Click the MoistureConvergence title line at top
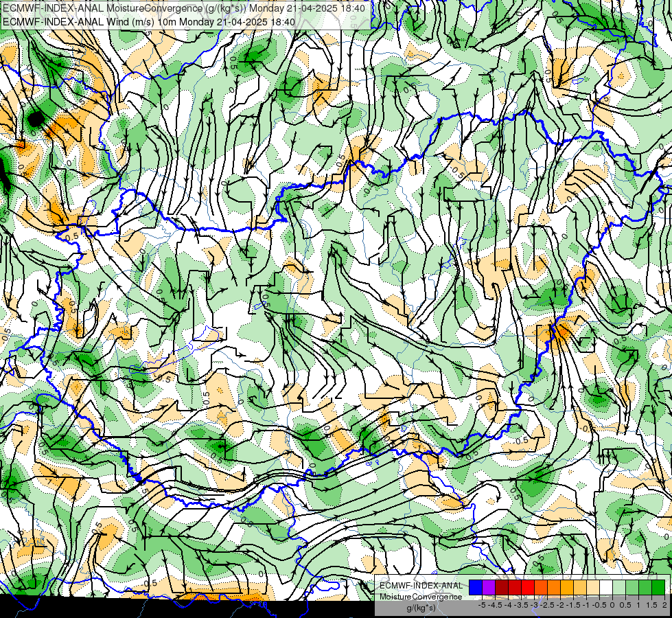This screenshot has height=618, width=672. pyautogui.click(x=184, y=8)
